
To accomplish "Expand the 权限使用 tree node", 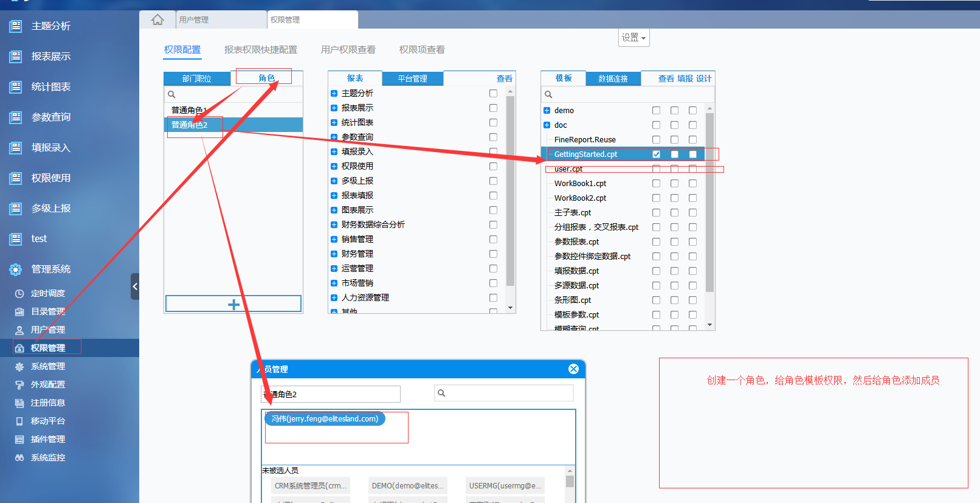I will coord(334,166).
